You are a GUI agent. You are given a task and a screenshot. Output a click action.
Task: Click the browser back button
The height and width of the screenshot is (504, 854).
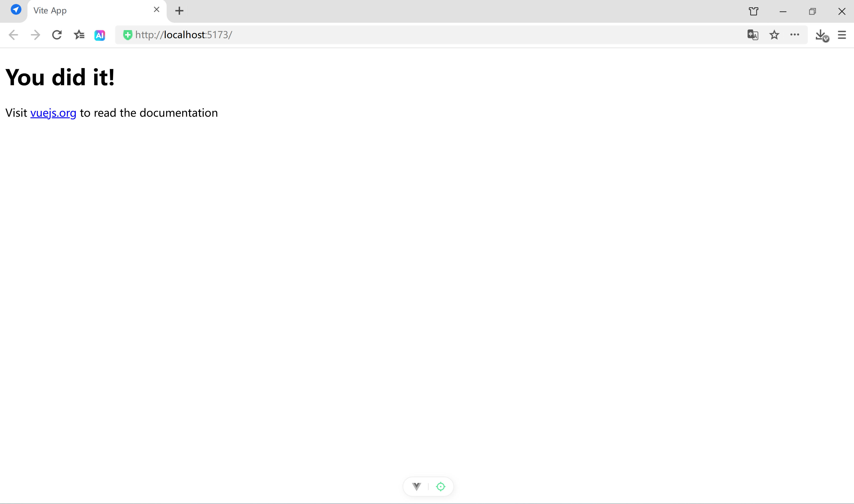(13, 35)
